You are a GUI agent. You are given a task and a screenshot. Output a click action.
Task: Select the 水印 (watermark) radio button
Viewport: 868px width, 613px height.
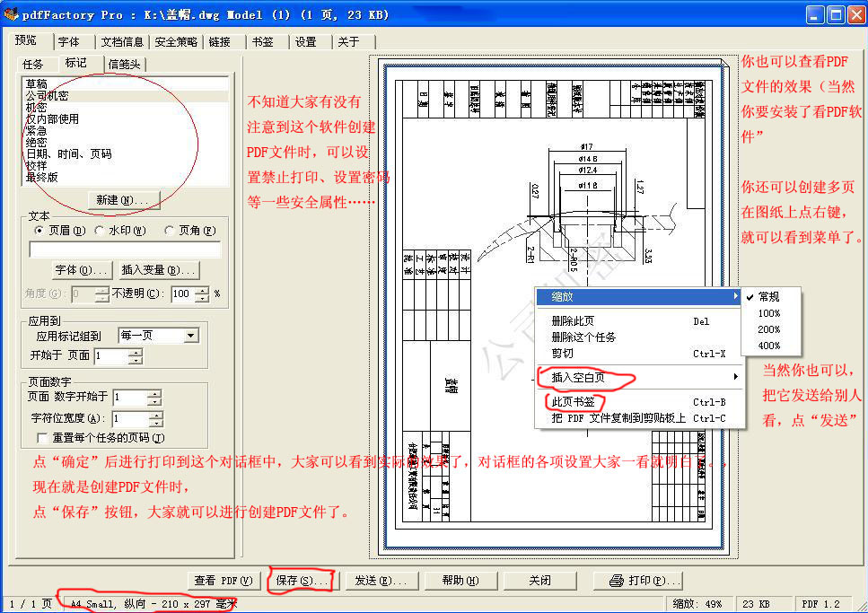click(x=99, y=230)
